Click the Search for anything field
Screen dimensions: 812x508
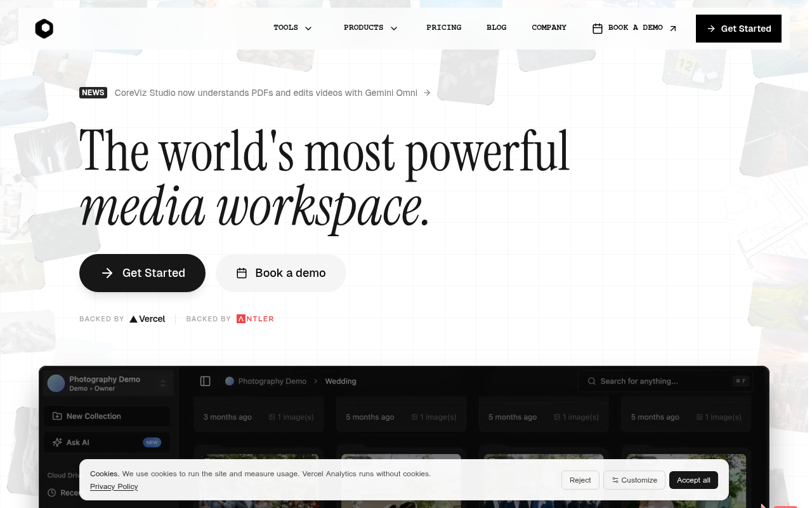tap(664, 381)
